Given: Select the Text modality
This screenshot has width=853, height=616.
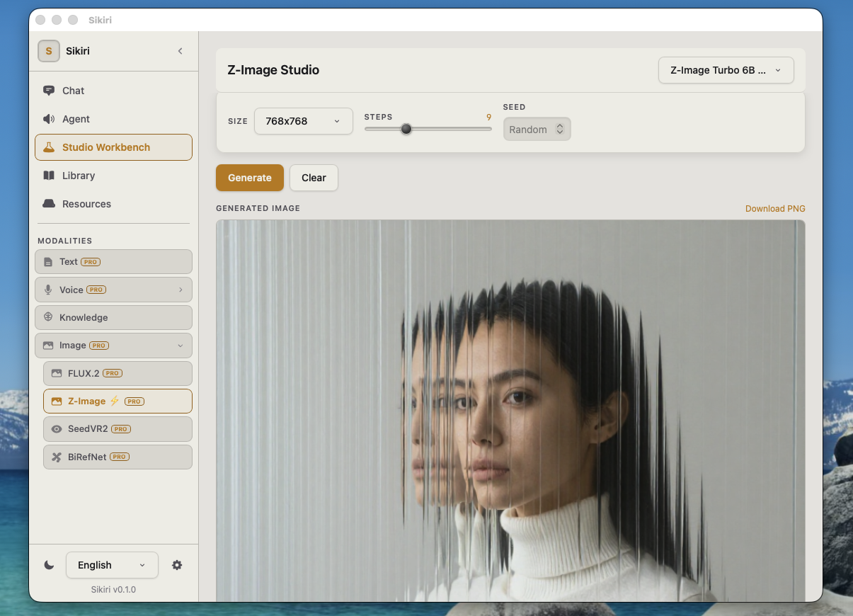Looking at the screenshot, I should coord(113,262).
